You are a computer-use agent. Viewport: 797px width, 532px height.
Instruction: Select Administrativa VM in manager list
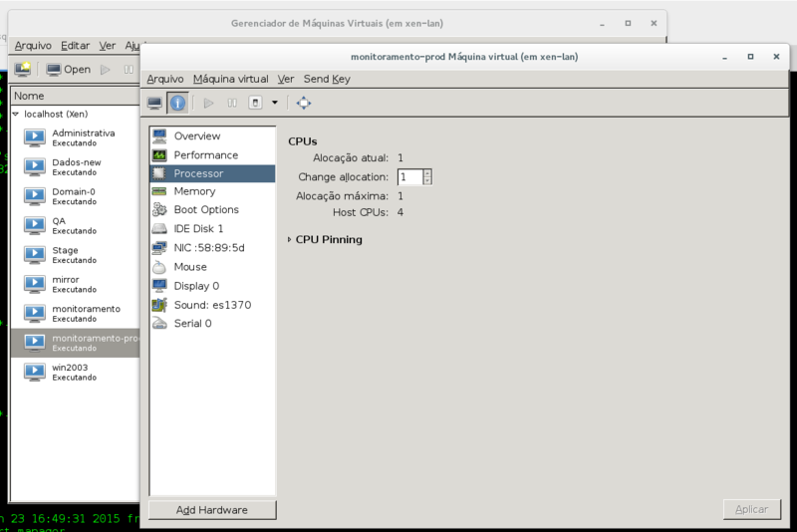tap(76, 137)
